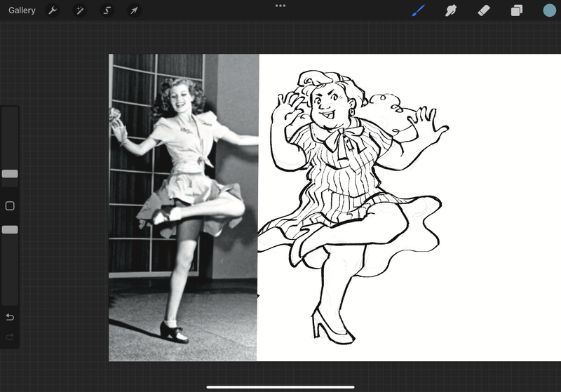The width and height of the screenshot is (561, 392).
Task: Toggle the square modify button on sidebar
Action: pyautogui.click(x=10, y=205)
